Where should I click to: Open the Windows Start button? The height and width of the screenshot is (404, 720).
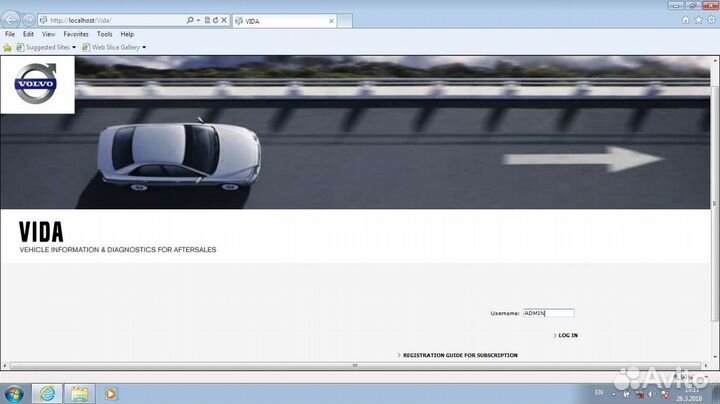coord(14,394)
